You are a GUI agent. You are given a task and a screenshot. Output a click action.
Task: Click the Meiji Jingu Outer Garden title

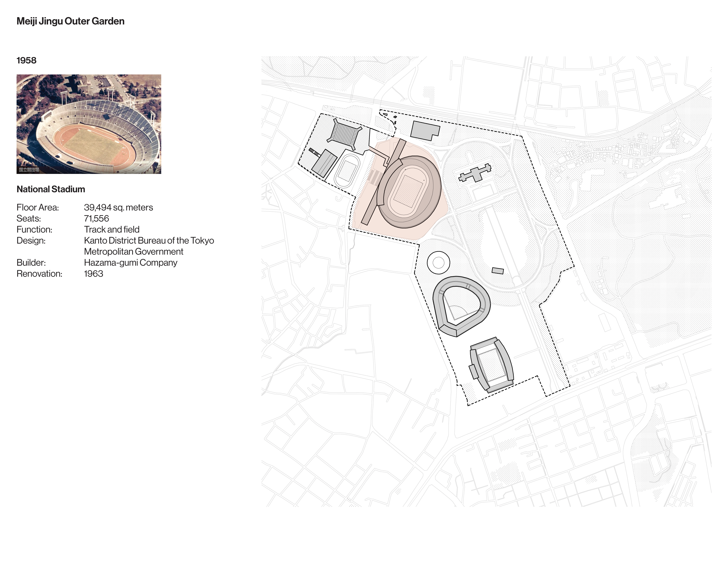[70, 21]
